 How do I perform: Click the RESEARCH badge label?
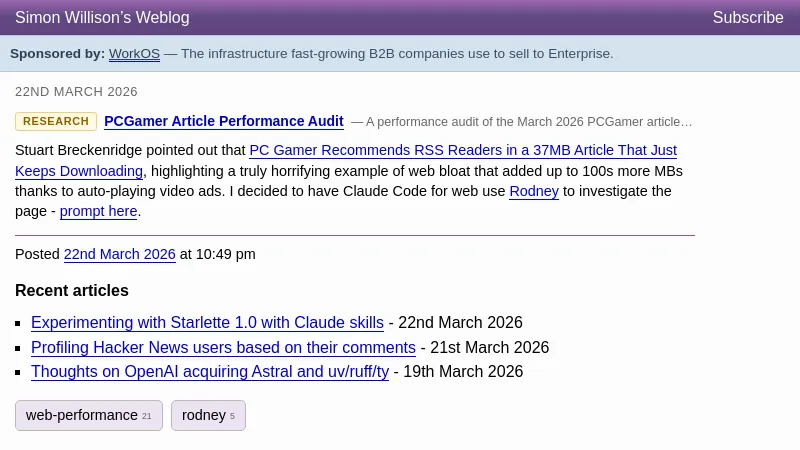coord(56,122)
